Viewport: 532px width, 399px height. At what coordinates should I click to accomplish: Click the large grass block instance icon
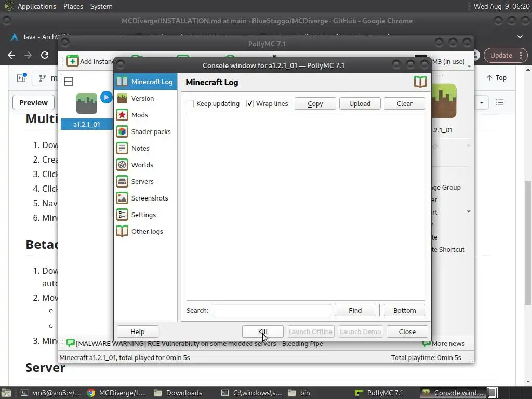(x=444, y=101)
